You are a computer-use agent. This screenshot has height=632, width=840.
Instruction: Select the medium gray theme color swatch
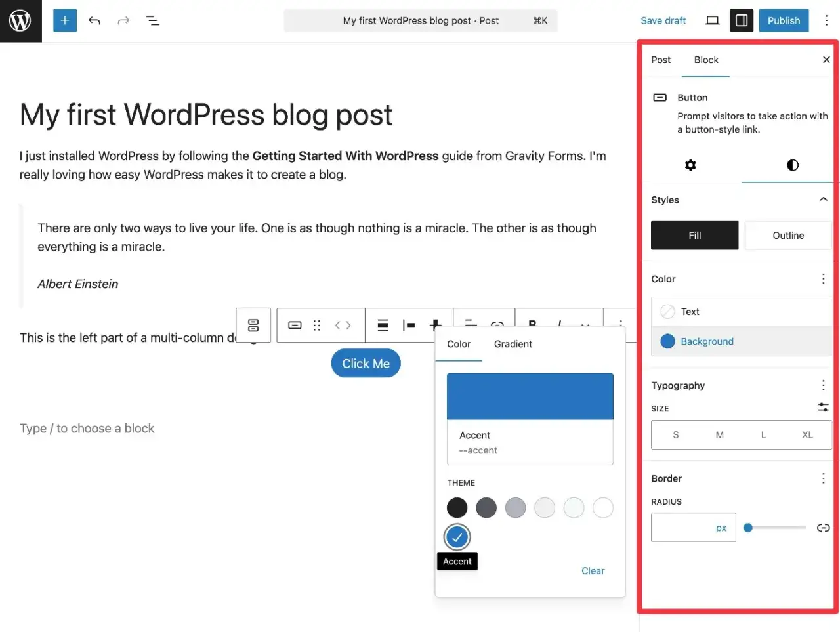[x=515, y=507]
